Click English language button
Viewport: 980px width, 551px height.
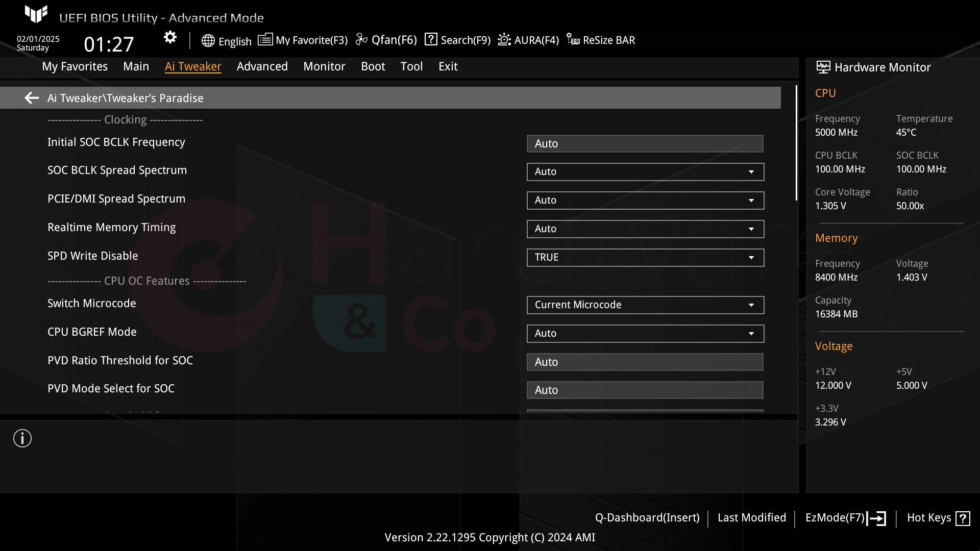tap(235, 41)
